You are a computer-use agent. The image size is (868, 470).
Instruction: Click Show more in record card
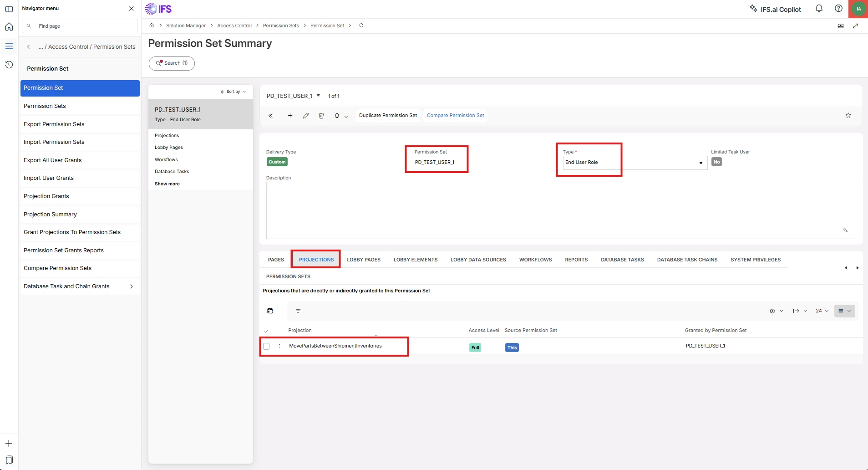pos(167,184)
